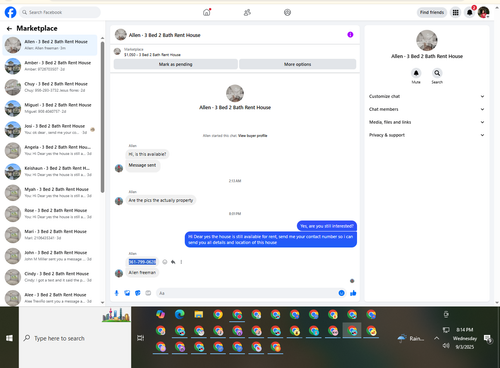The image size is (500, 368).
Task: Click "Yes, are you still interested?" message
Action: [x=327, y=226]
